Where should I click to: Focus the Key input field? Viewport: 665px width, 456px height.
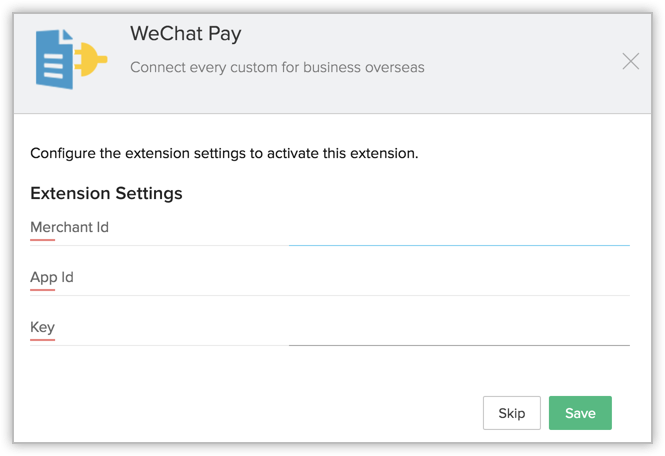(x=458, y=330)
